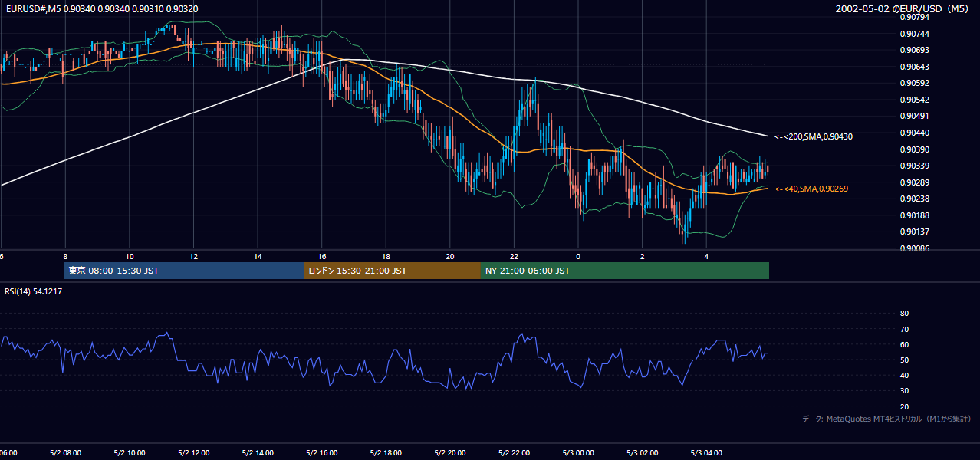Click the 5/2 08:00 date label
This screenshot has height=460, width=980.
pos(65,453)
